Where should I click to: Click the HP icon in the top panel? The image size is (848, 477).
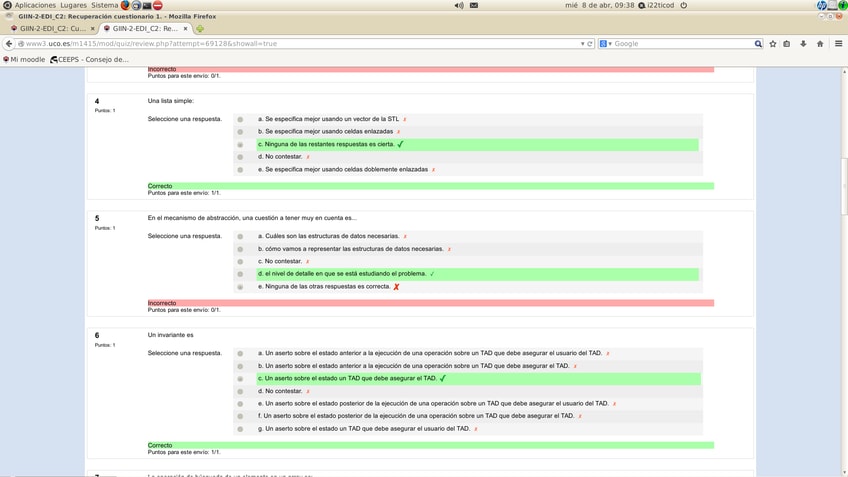click(x=822, y=5)
